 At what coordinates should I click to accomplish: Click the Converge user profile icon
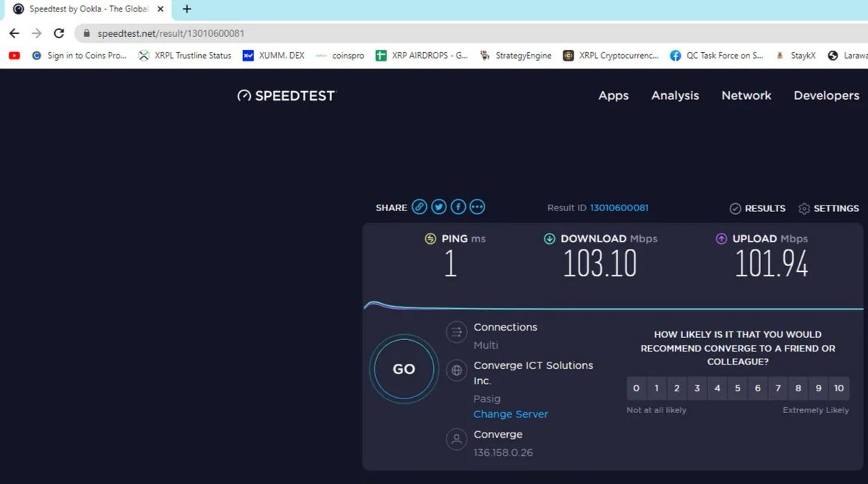pyautogui.click(x=456, y=439)
